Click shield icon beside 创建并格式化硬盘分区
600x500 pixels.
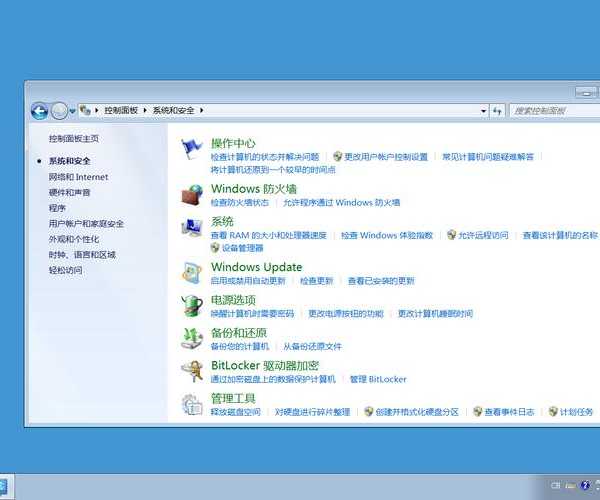pos(369,412)
